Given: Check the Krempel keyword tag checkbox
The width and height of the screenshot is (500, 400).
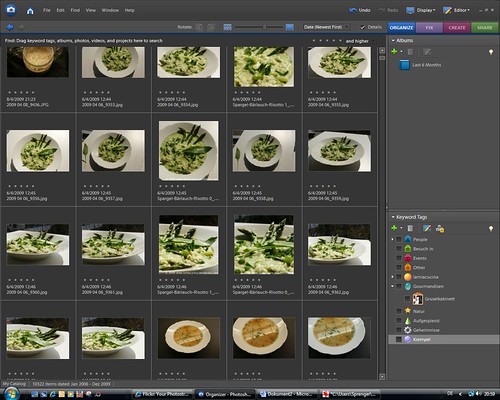Looking at the screenshot, I should point(398,339).
